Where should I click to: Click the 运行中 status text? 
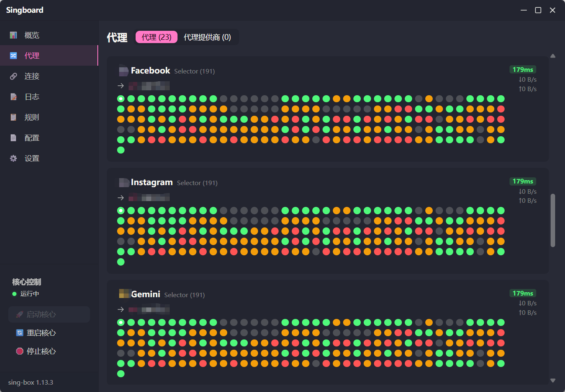point(30,294)
